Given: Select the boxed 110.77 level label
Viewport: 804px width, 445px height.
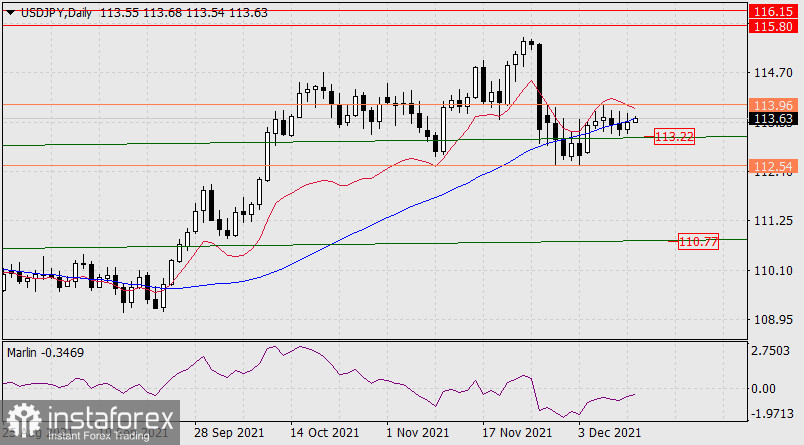Looking at the screenshot, I should (698, 241).
